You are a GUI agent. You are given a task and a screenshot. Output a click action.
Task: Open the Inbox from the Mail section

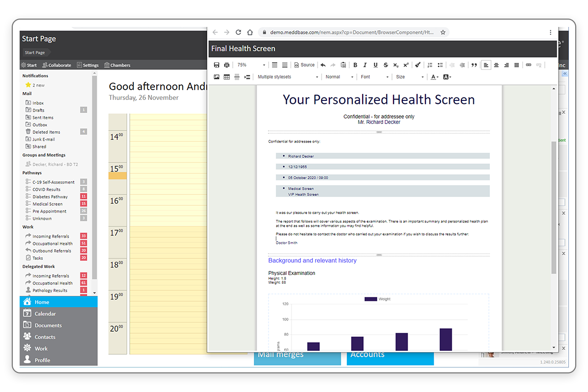coord(39,102)
